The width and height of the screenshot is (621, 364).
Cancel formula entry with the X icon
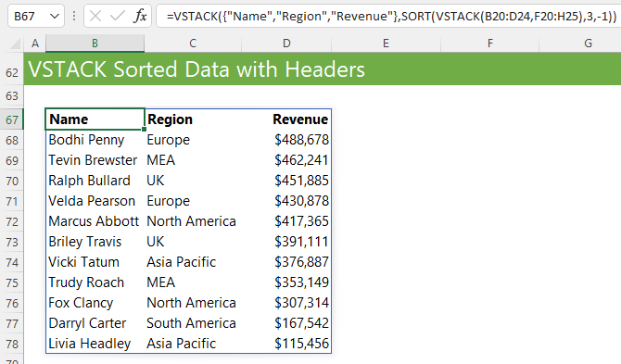click(95, 17)
